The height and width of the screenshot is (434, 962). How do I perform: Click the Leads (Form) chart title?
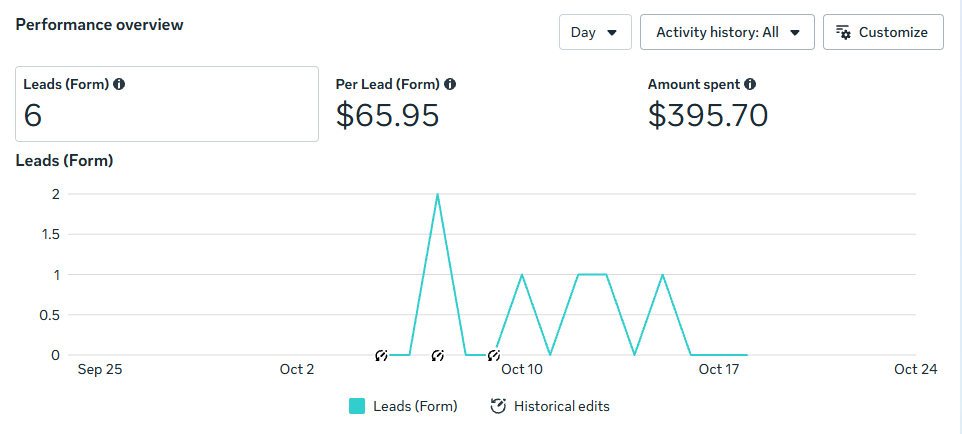[x=64, y=161]
